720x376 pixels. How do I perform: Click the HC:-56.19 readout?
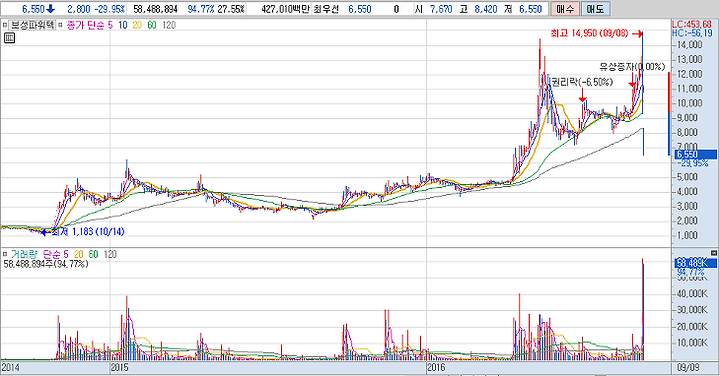(692, 33)
